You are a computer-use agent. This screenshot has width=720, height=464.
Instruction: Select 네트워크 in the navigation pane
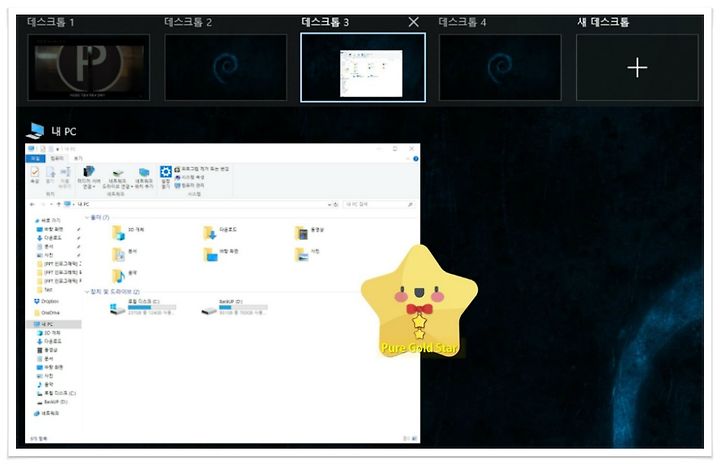click(46, 413)
